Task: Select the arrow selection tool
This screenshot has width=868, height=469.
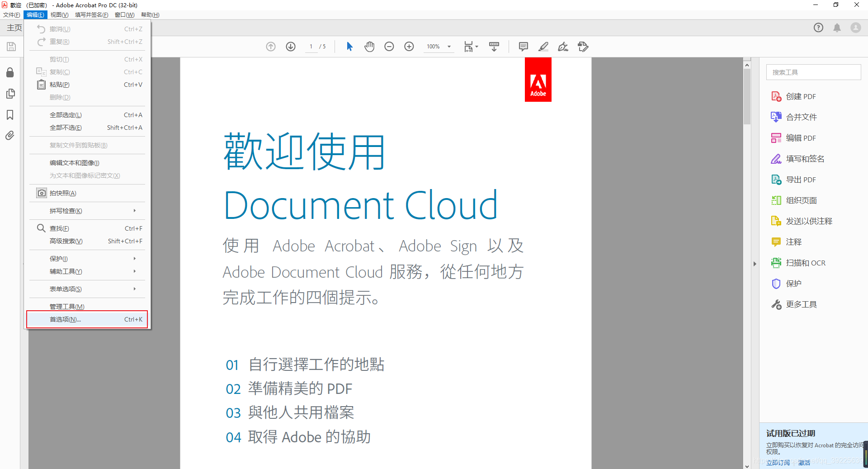Action: point(349,47)
